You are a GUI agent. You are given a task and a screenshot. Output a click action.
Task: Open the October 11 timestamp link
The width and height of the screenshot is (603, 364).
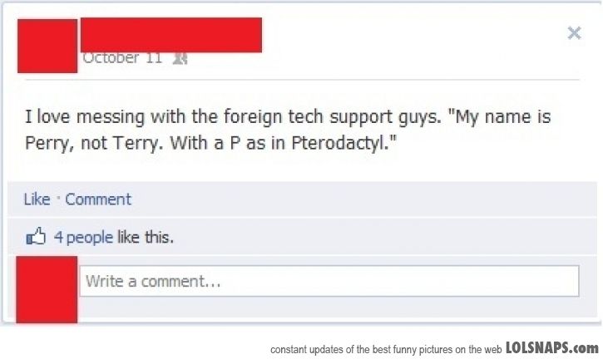[122, 57]
